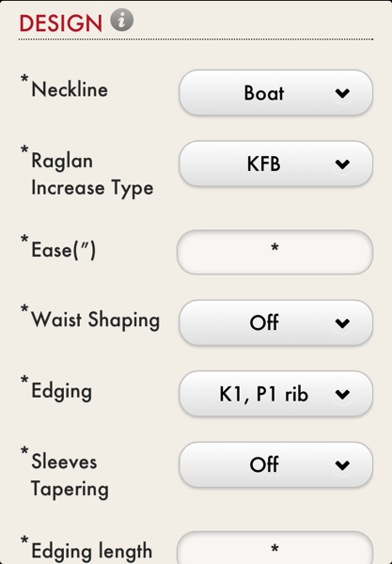Click the Neckline field label
The height and width of the screenshot is (564, 392).
[x=70, y=89]
